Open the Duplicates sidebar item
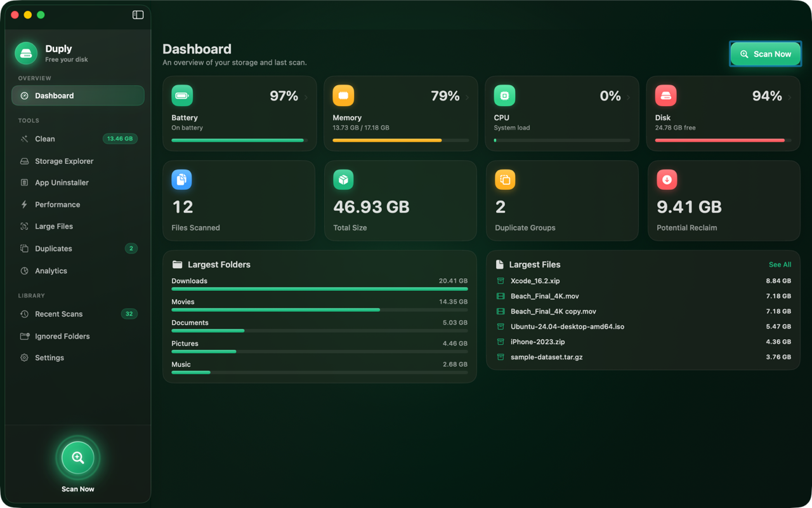Screen dimensions: 812x508 [x=78, y=248]
